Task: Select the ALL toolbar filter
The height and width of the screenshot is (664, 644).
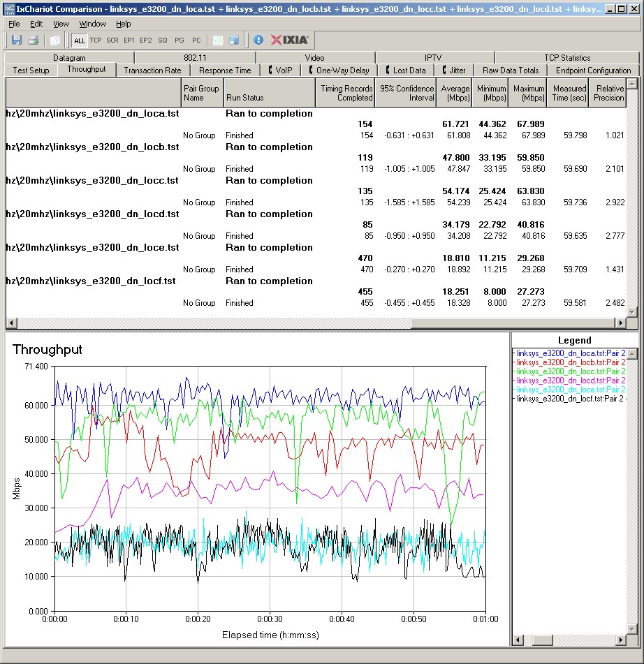Action: (x=79, y=40)
